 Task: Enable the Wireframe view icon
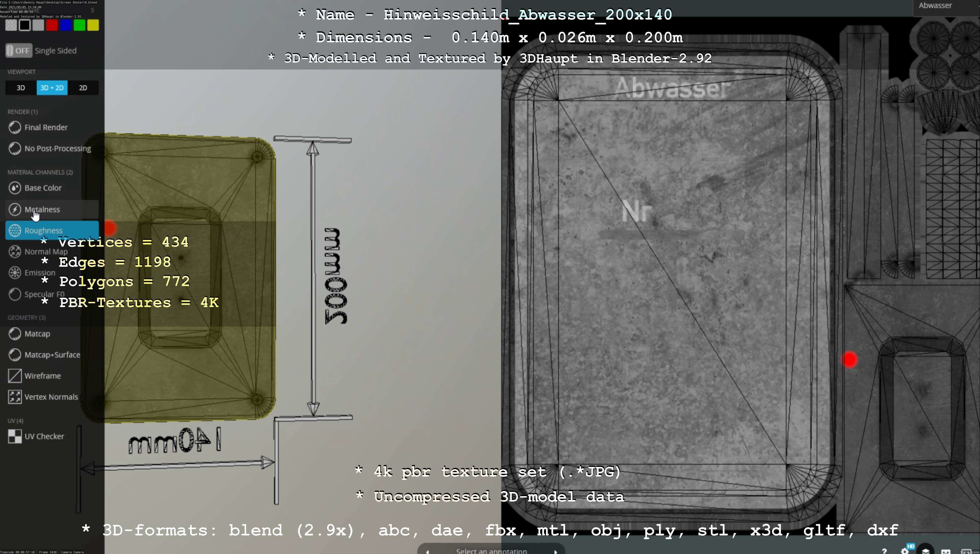point(15,376)
